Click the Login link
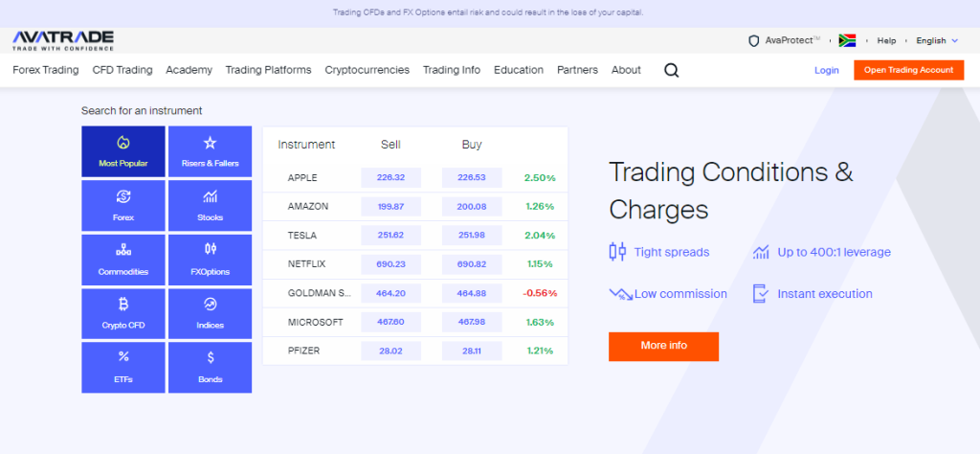The width and height of the screenshot is (980, 454). tap(826, 70)
